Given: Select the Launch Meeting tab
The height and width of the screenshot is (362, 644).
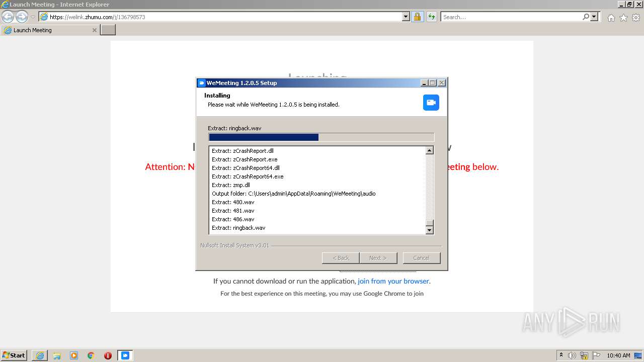Looking at the screenshot, I should pos(50,30).
